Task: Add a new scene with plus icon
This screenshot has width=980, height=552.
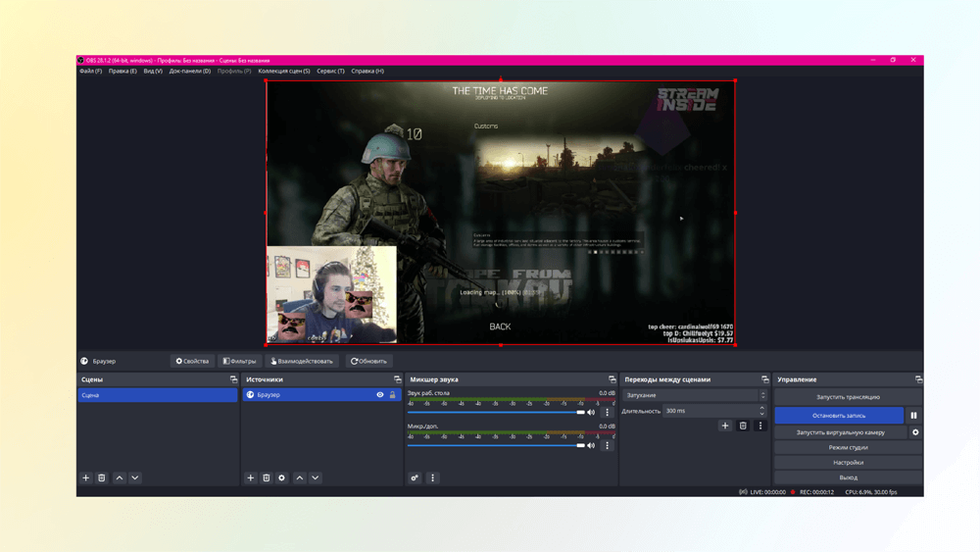Action: (85, 477)
